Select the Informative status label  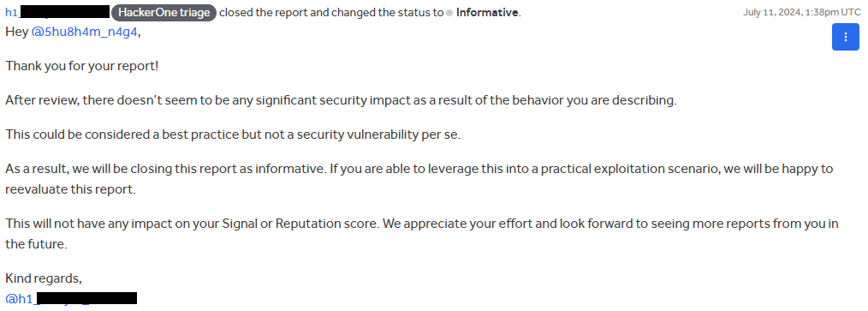(487, 12)
